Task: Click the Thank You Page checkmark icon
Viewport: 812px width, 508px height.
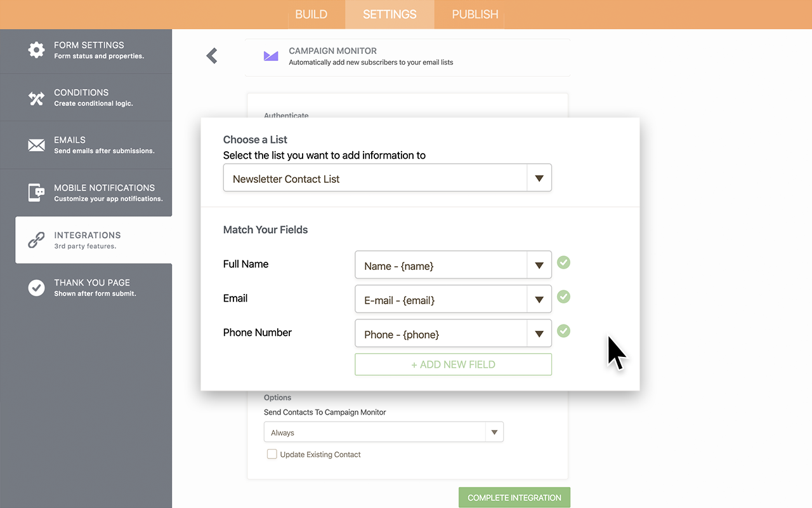Action: (36, 288)
